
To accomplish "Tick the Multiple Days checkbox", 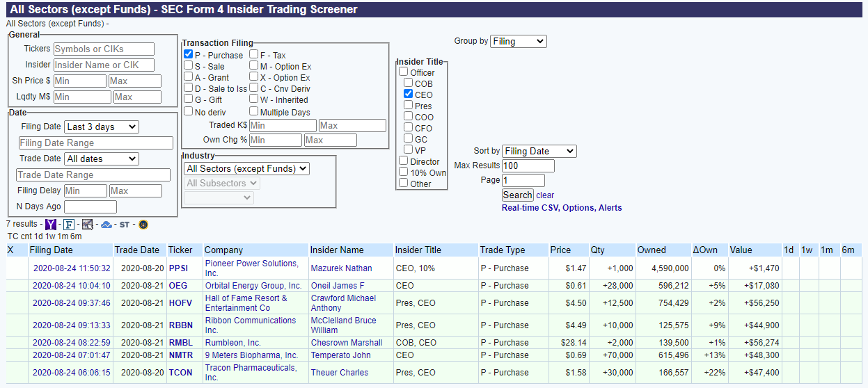I will 253,111.
